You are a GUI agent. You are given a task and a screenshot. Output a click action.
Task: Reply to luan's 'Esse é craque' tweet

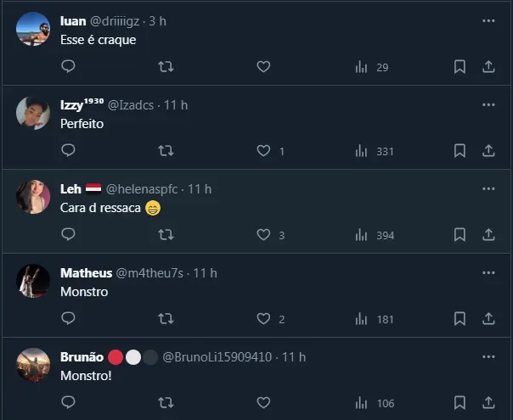69,66
